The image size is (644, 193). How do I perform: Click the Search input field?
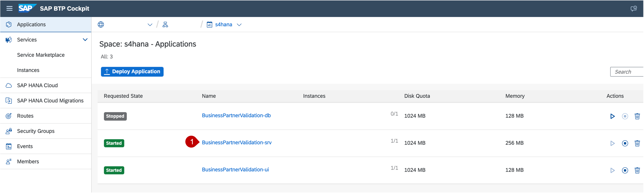626,72
